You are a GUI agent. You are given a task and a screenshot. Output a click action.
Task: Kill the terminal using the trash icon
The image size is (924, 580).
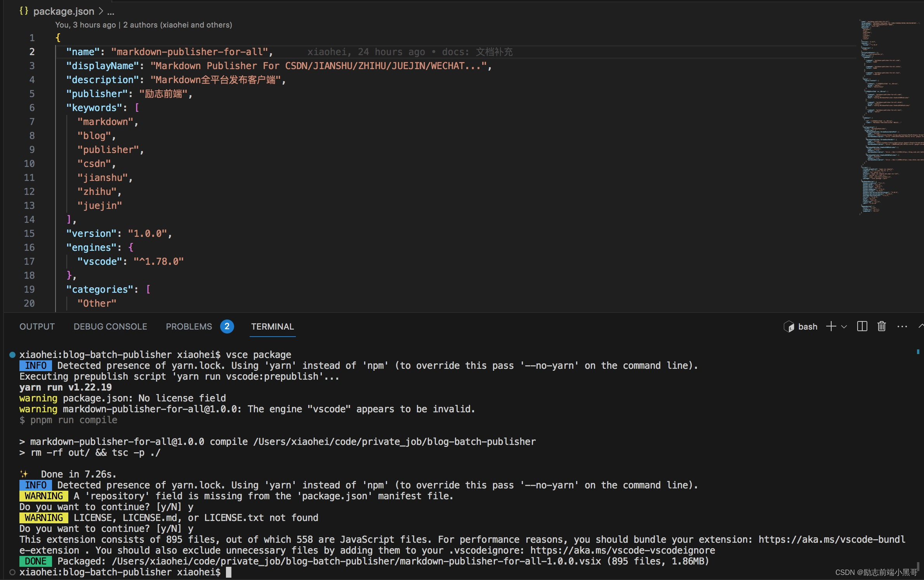click(881, 326)
